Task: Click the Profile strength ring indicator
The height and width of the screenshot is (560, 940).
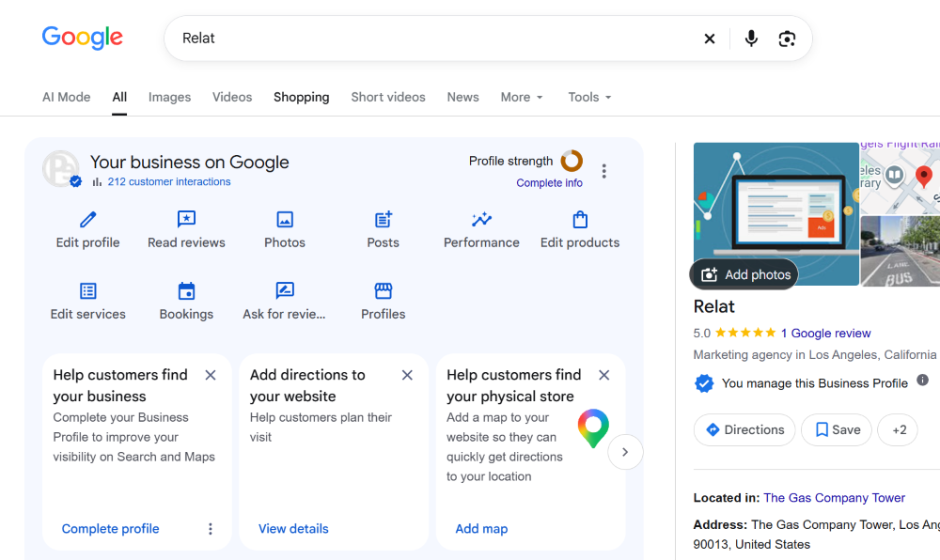Action: (572, 161)
